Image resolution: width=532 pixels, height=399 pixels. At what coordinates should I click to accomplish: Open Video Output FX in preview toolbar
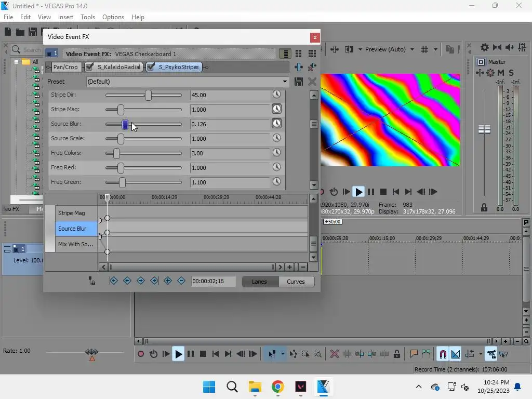(335, 49)
